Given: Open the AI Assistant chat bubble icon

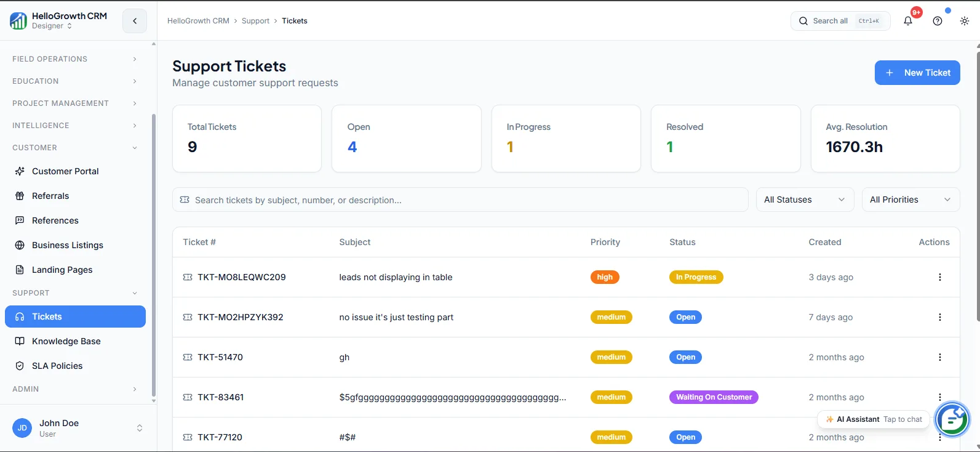Looking at the screenshot, I should pyautogui.click(x=952, y=419).
